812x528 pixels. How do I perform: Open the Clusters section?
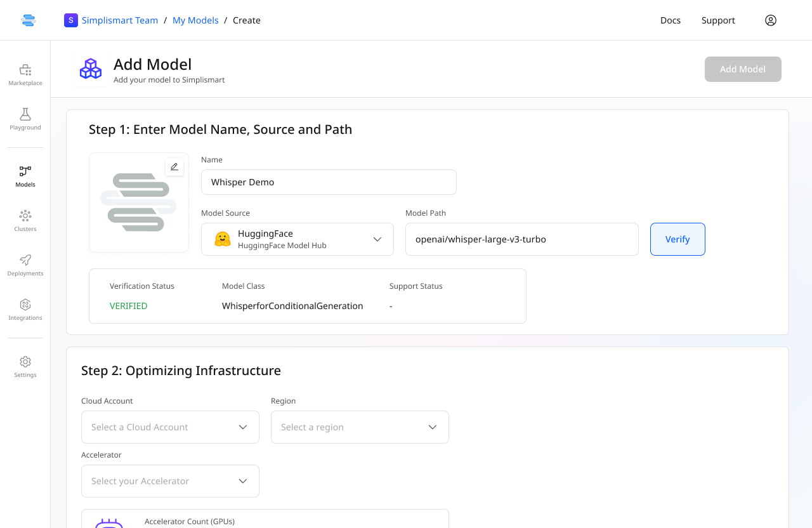point(25,220)
